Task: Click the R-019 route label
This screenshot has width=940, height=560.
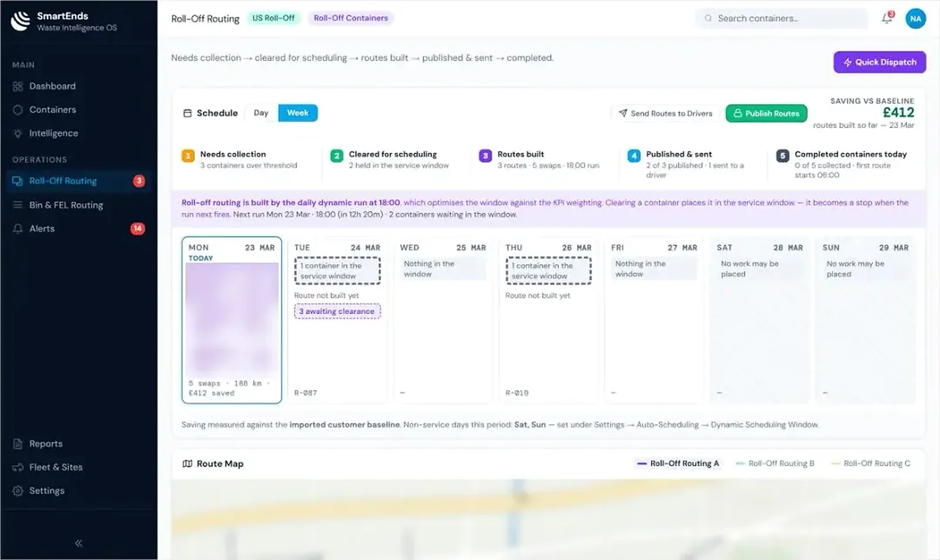Action: coord(517,393)
